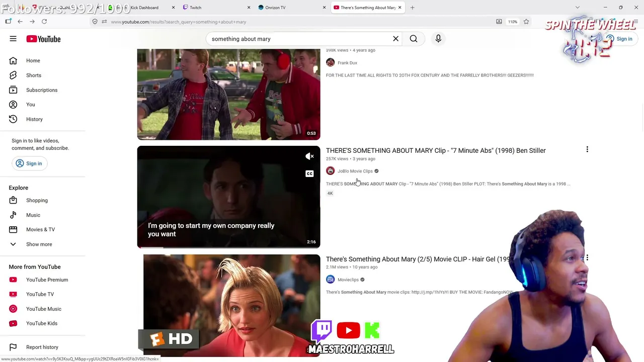Viewport: 644px width, 362px height.
Task: Open the tab list dropdown arrow
Action: pyautogui.click(x=578, y=8)
